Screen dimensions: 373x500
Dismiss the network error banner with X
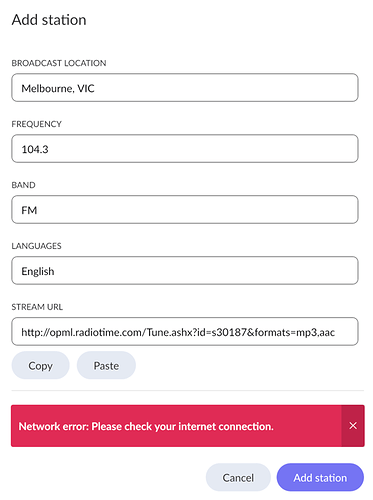coord(353,426)
